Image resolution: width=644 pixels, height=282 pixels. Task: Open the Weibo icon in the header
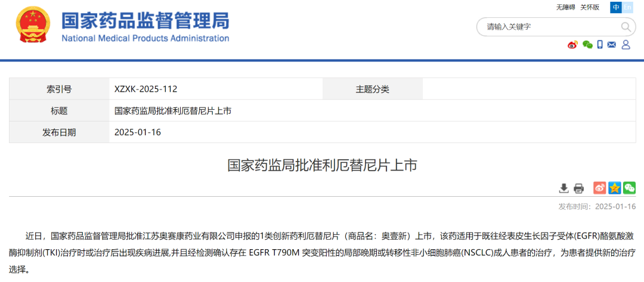click(572, 45)
